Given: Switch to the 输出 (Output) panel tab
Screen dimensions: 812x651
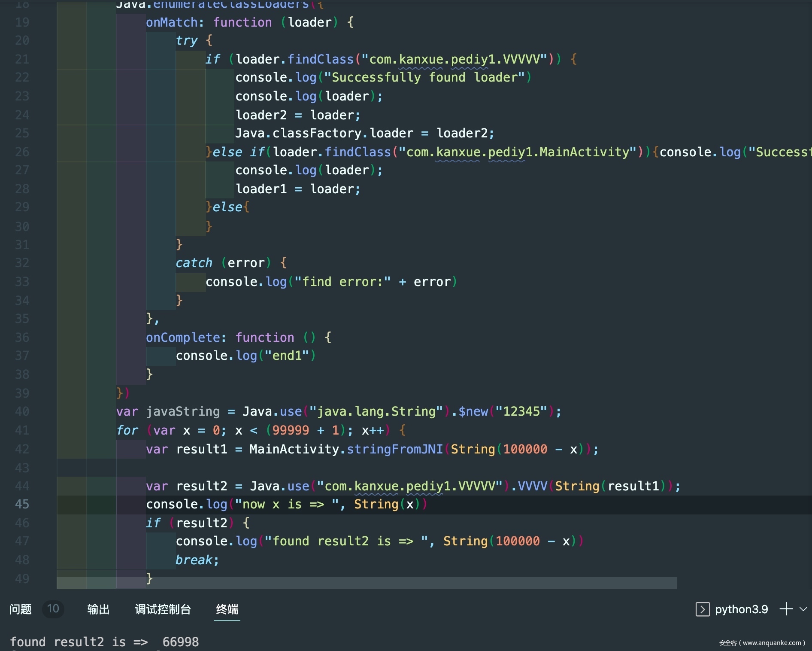Looking at the screenshot, I should (98, 609).
